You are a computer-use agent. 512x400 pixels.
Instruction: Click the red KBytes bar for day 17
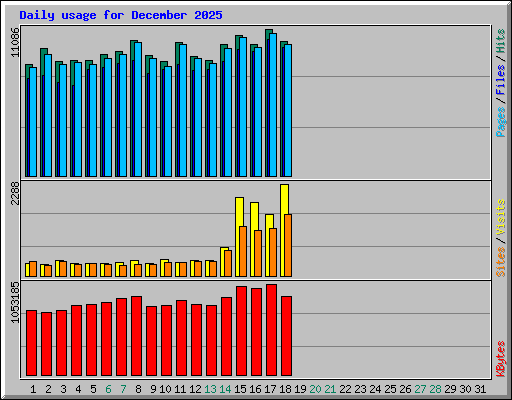(271, 330)
